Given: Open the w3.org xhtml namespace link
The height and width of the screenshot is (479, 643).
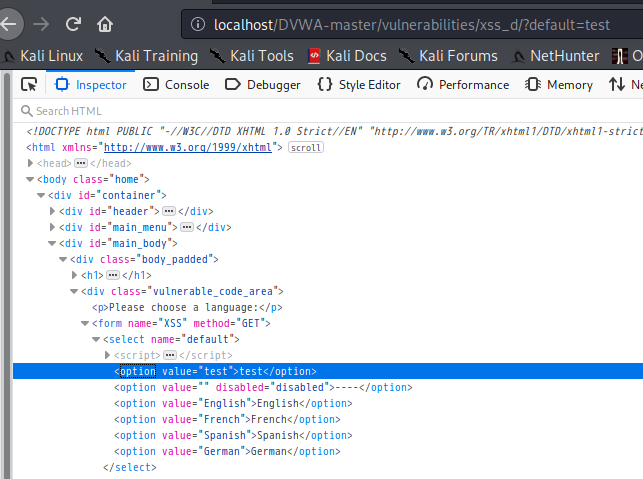Looking at the screenshot, I should (x=188, y=147).
